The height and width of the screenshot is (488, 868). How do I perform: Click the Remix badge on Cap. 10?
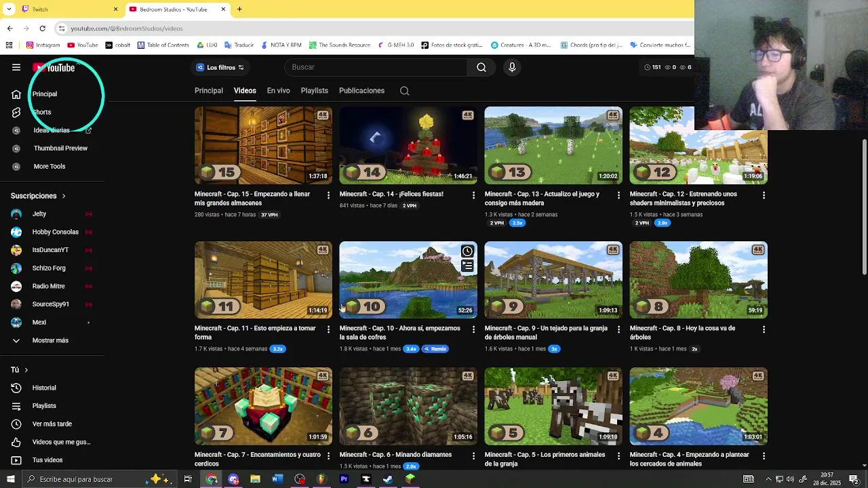coord(435,349)
